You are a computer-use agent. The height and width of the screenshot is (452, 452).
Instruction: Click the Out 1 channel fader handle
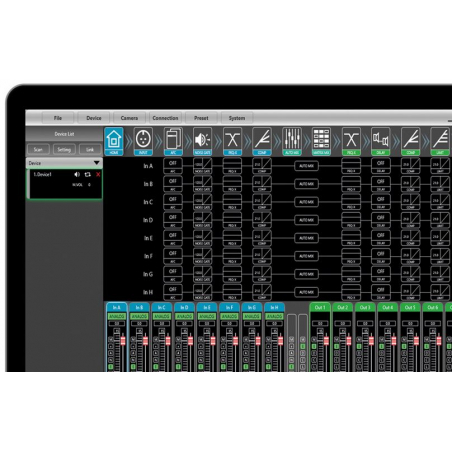click(x=326, y=340)
